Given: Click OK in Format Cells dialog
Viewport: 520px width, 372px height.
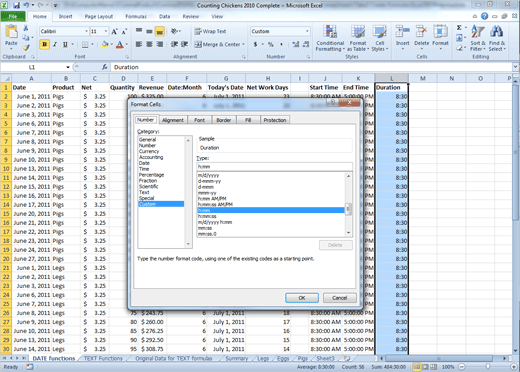Looking at the screenshot, I should [x=302, y=298].
